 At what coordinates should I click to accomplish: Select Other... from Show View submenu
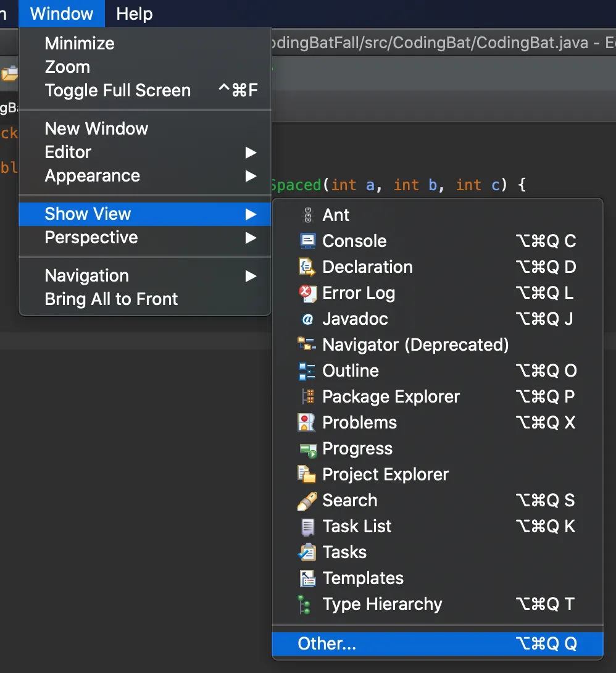[327, 644]
